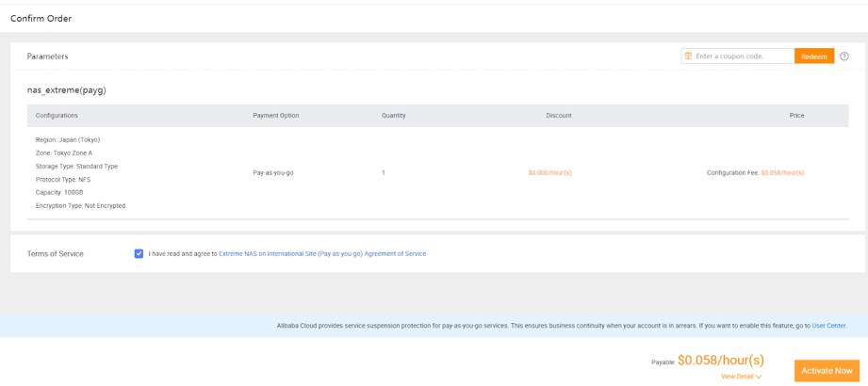The width and height of the screenshot is (868, 386).
Task: Click the Discount column header
Action: click(x=558, y=116)
